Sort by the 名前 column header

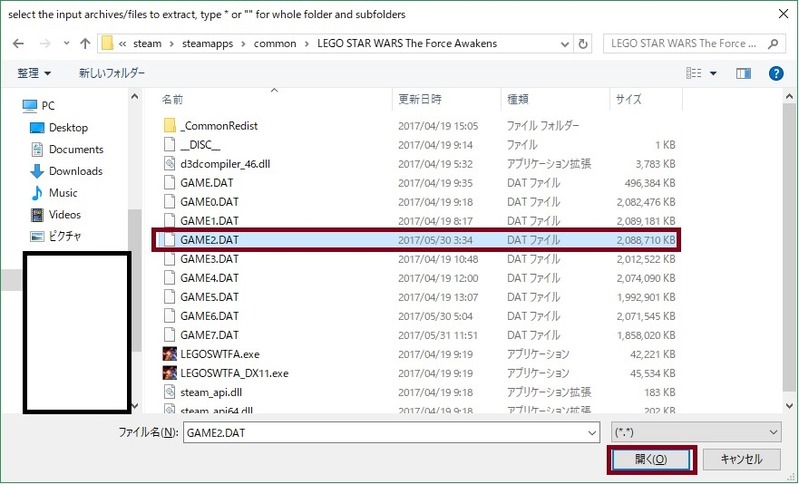click(172, 100)
